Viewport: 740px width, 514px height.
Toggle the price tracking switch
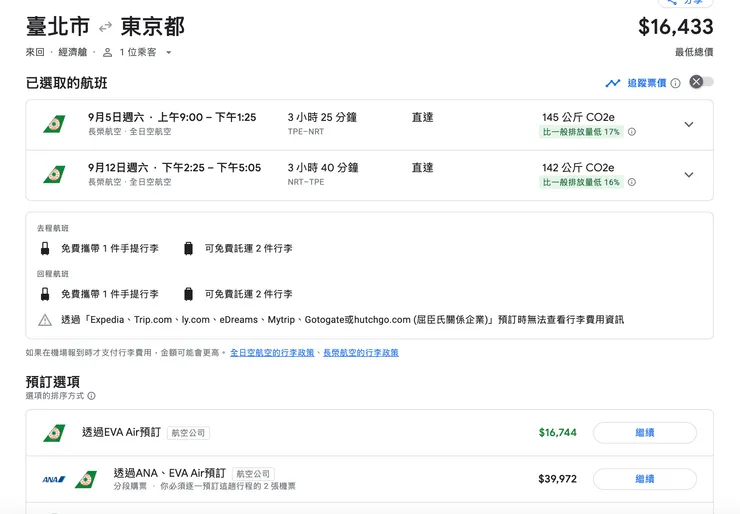701,82
